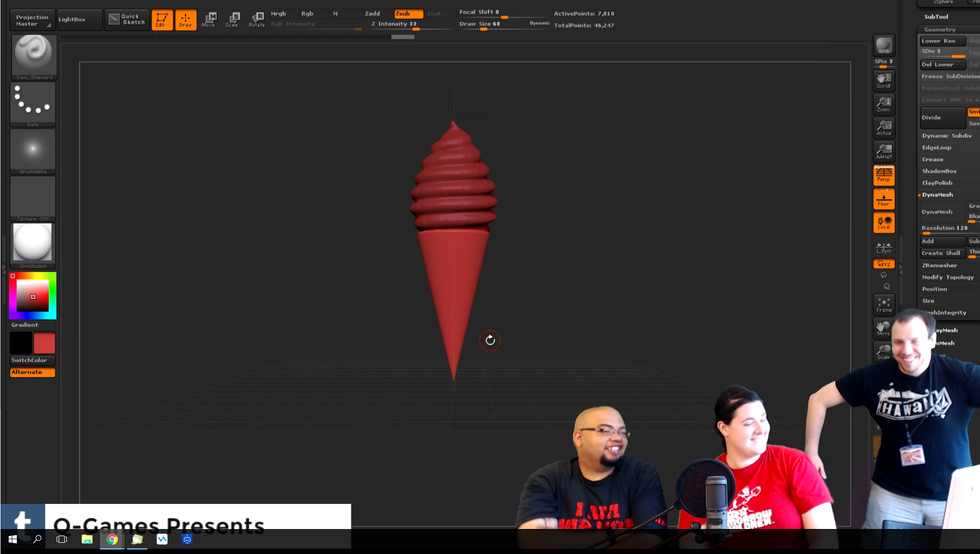Select the Rotate tool in top shelf

tap(257, 19)
